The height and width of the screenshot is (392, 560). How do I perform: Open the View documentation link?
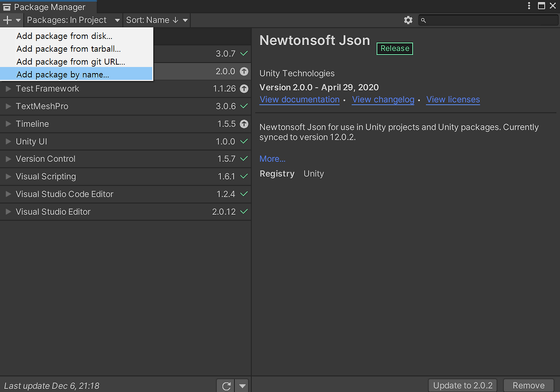pyautogui.click(x=299, y=99)
